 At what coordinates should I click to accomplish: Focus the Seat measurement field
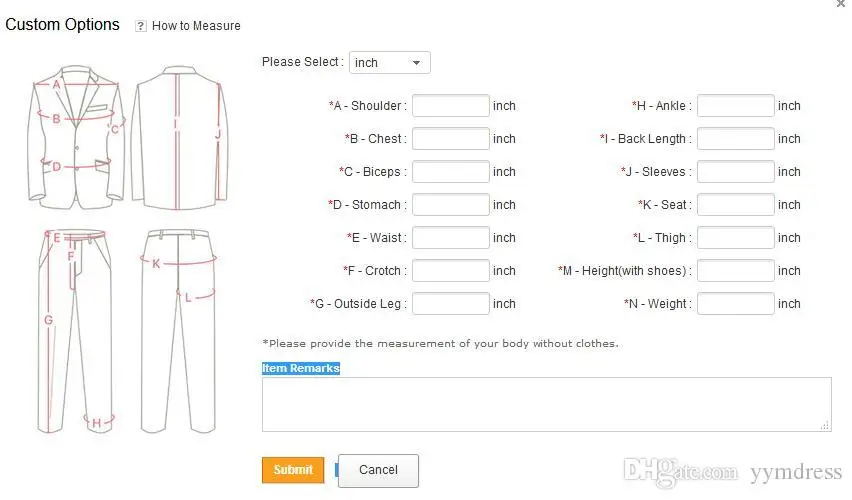click(x=735, y=205)
